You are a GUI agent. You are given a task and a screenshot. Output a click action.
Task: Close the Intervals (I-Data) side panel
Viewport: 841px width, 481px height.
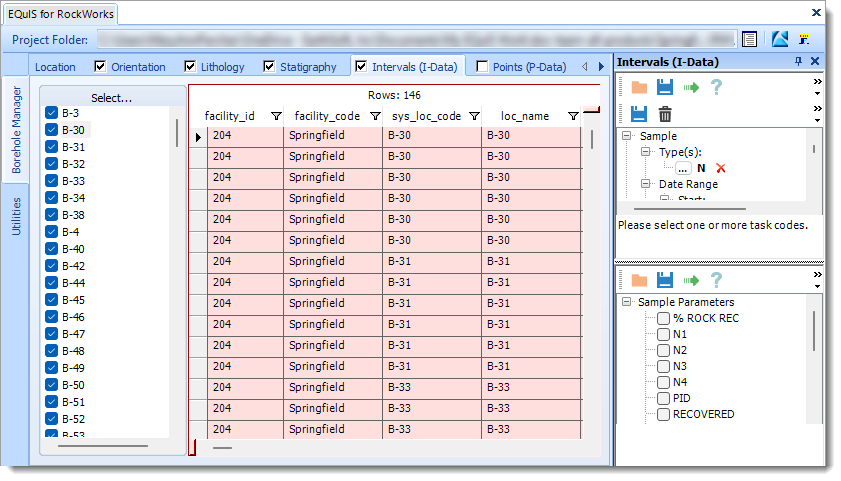click(x=815, y=61)
